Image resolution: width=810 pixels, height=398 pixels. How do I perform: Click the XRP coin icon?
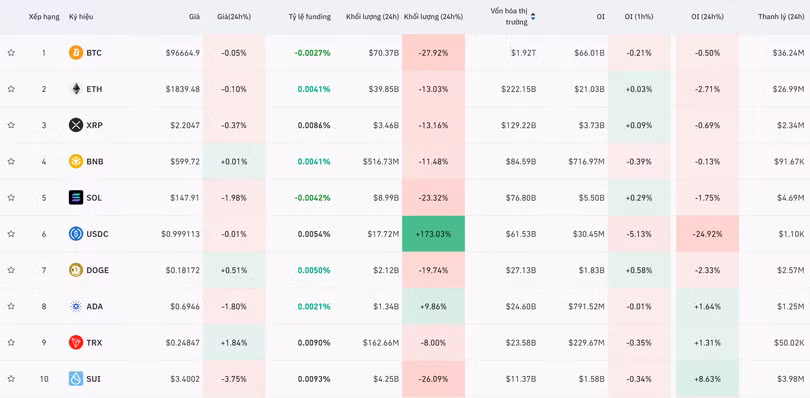(x=76, y=125)
